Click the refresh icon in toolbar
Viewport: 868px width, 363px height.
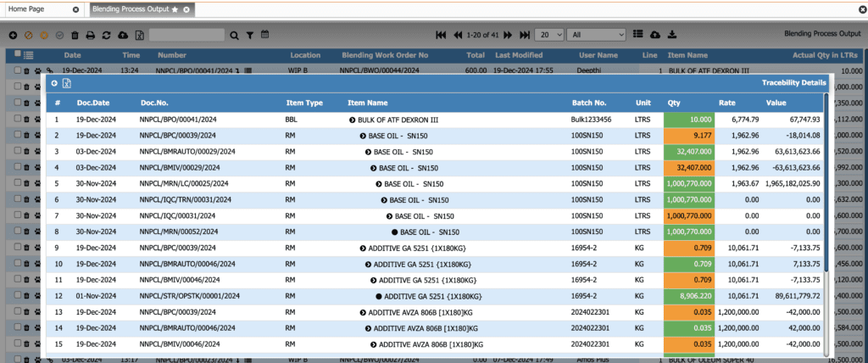pos(106,35)
